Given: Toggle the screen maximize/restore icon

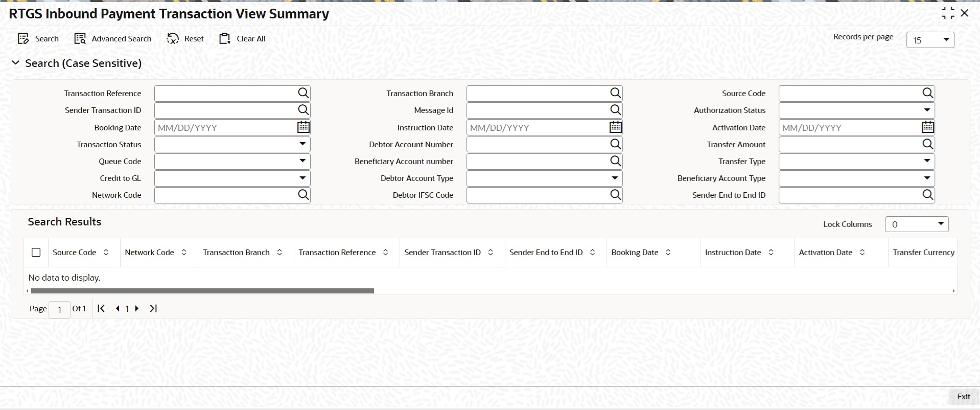Looking at the screenshot, I should pyautogui.click(x=948, y=13).
